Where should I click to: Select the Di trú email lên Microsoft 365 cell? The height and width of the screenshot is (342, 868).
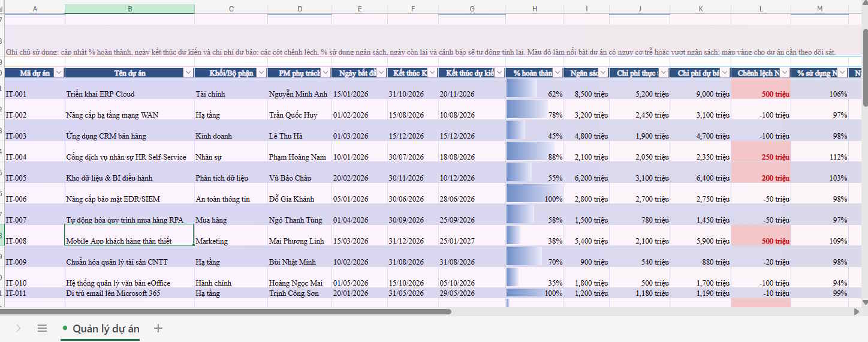tap(129, 293)
